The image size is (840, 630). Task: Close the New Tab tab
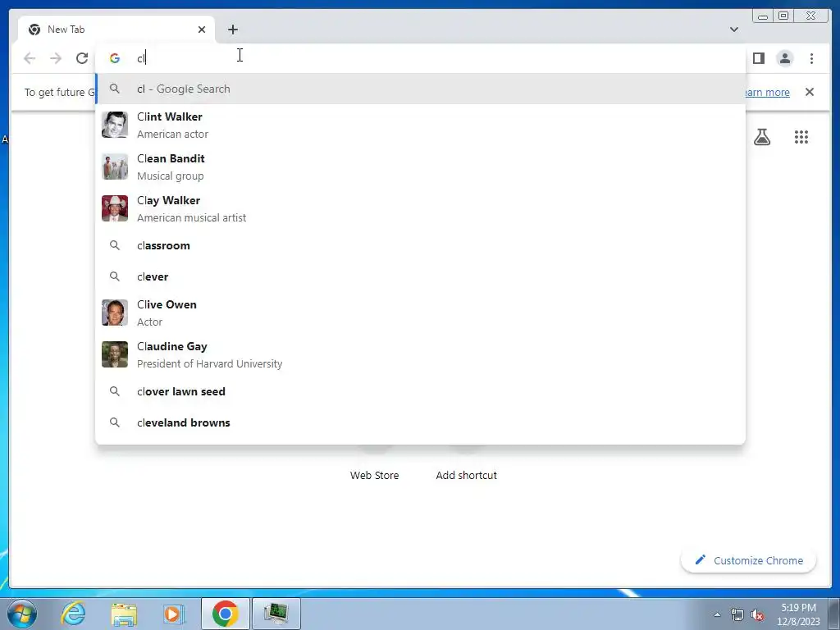click(202, 30)
